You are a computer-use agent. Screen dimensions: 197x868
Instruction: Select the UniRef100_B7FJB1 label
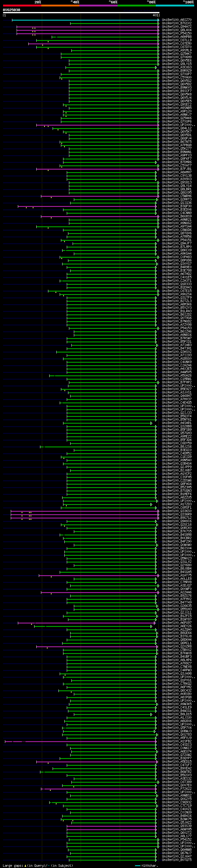coord(176,169)
